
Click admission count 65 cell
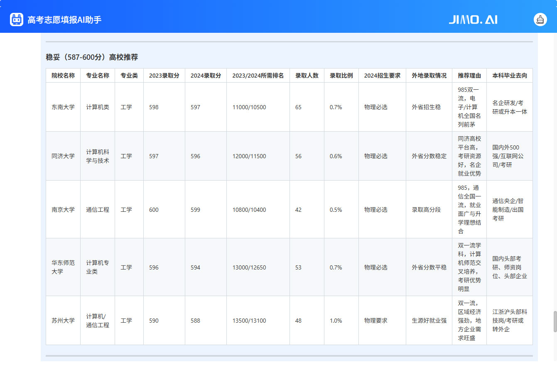click(307, 107)
